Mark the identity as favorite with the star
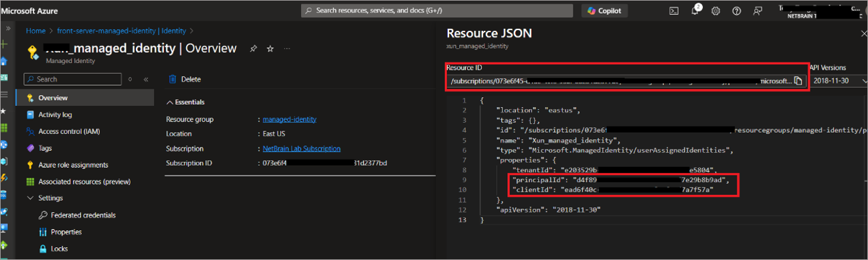 click(x=270, y=49)
